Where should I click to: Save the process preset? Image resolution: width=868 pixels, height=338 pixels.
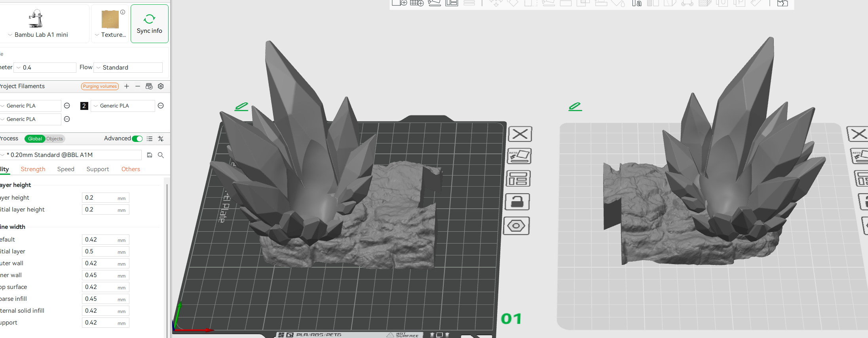(x=150, y=155)
